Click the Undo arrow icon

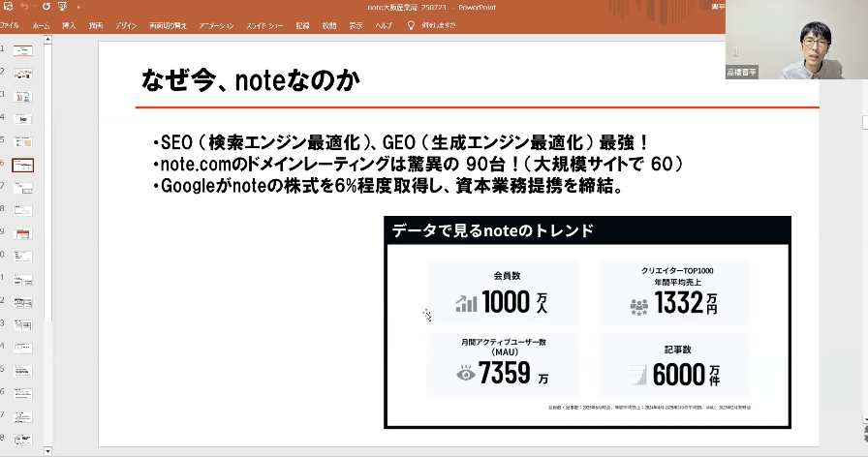click(x=24, y=7)
